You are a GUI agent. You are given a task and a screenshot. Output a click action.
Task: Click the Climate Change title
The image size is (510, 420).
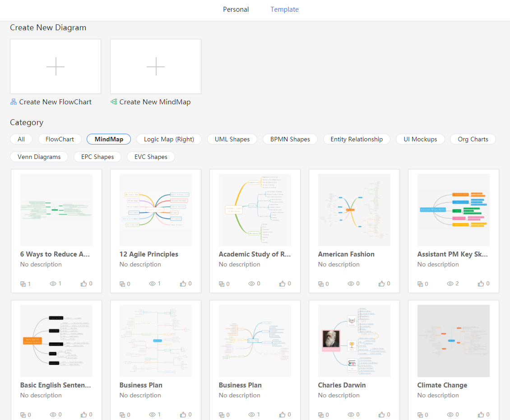tap(442, 385)
